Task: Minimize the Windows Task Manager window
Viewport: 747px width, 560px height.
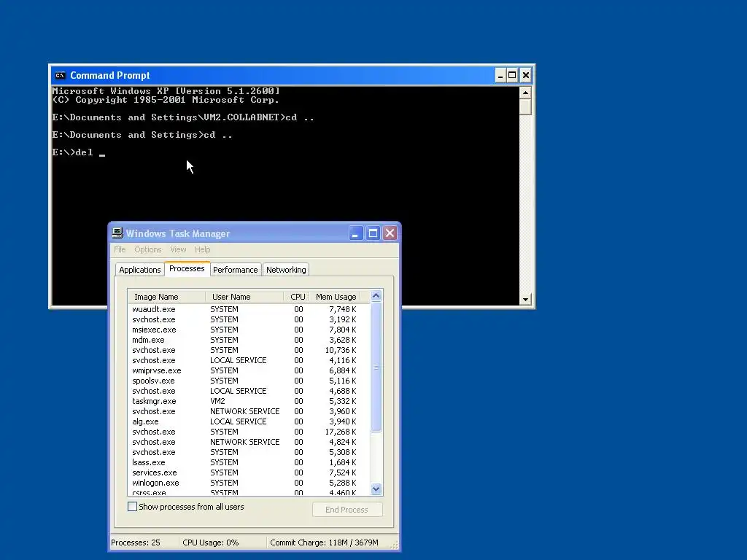Action: point(355,233)
